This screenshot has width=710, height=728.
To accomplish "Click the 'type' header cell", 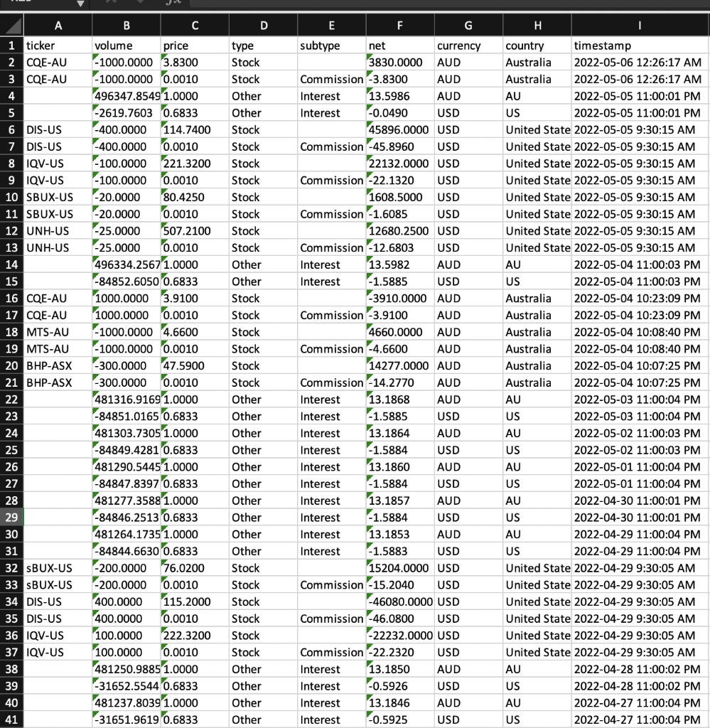I will tap(263, 45).
